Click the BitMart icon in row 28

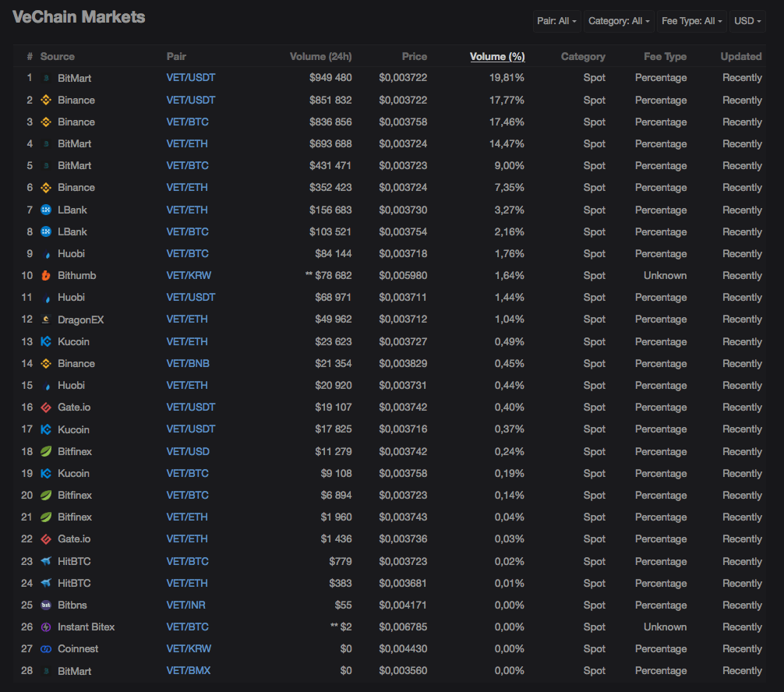pyautogui.click(x=46, y=671)
